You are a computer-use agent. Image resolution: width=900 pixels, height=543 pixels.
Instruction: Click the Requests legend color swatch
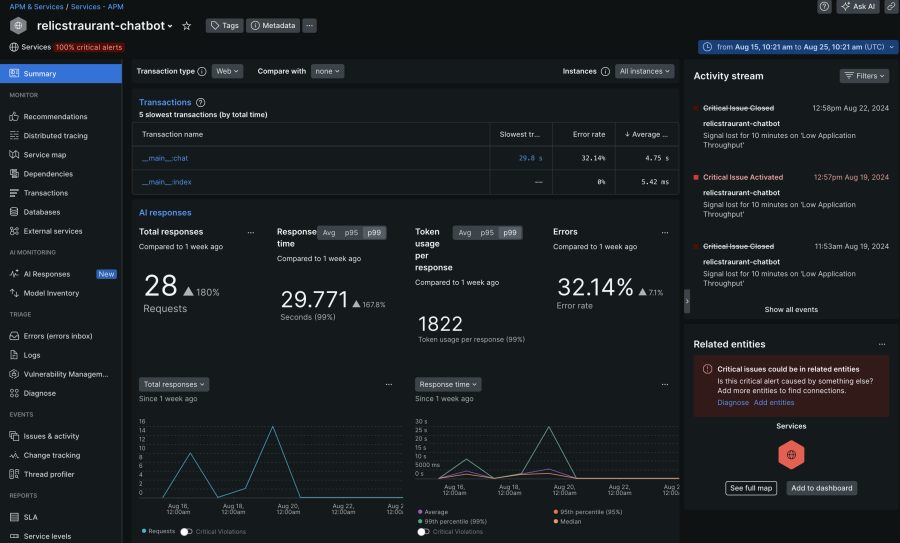tap(144, 531)
